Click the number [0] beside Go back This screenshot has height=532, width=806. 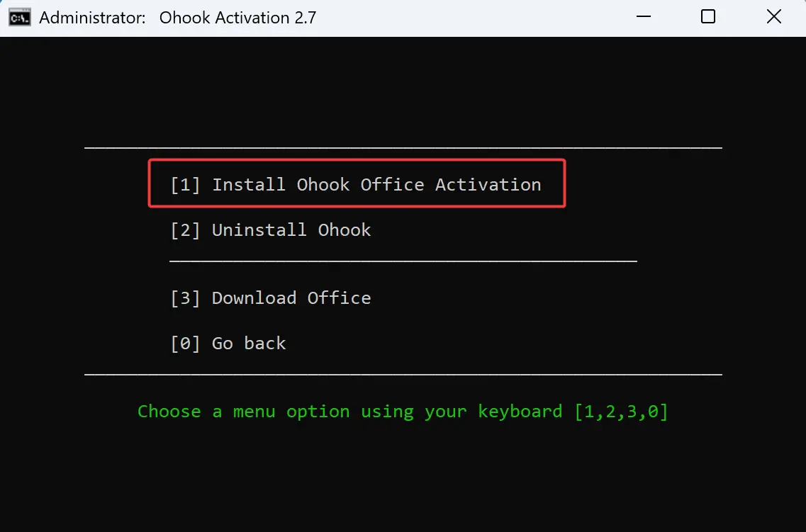coord(186,343)
